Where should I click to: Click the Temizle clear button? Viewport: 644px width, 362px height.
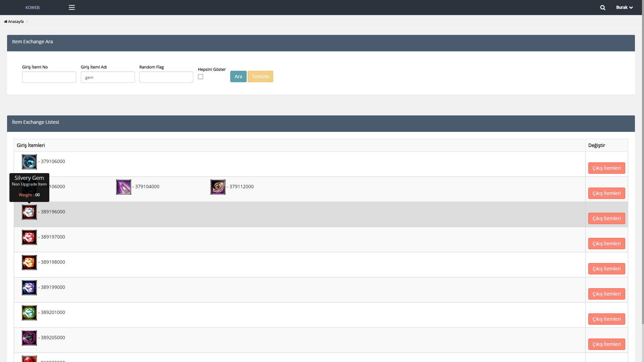(x=260, y=76)
